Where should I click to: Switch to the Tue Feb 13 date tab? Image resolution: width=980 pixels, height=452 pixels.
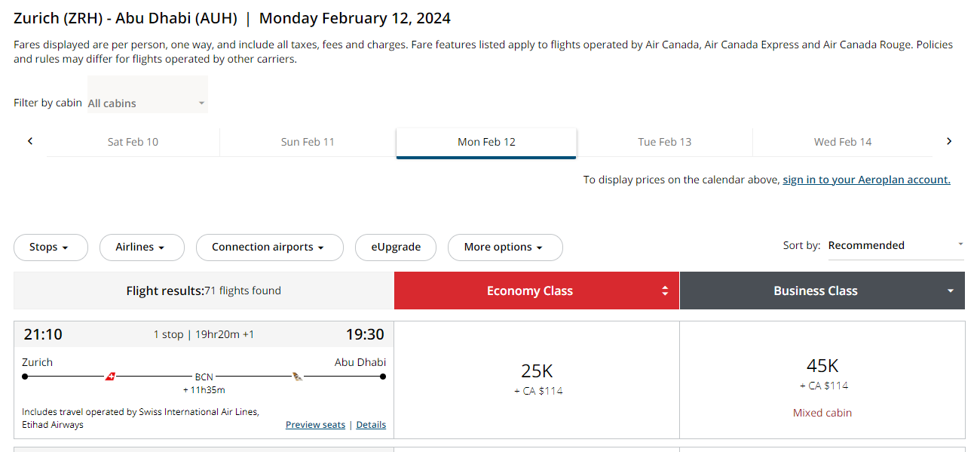[x=664, y=141]
